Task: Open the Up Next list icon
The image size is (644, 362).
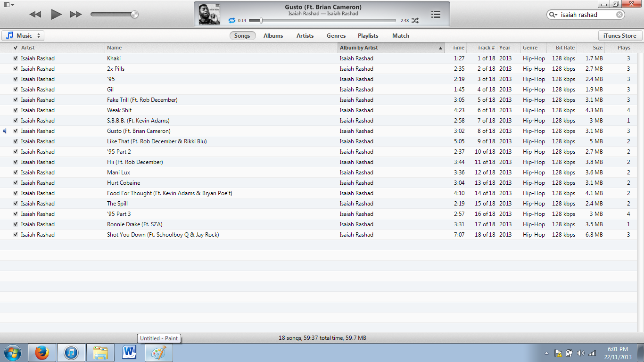Action: (x=436, y=15)
